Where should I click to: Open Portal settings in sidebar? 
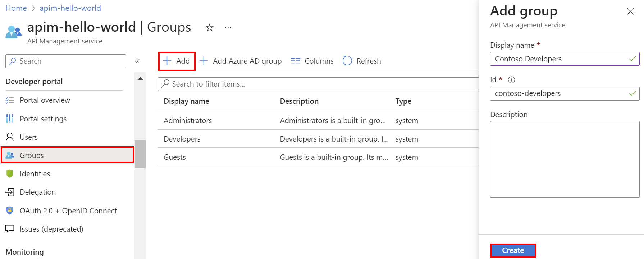point(43,119)
